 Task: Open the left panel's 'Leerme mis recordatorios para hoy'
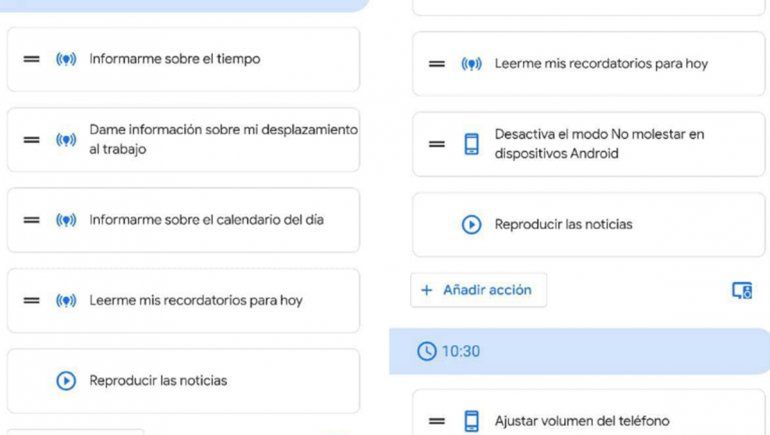coord(196,300)
